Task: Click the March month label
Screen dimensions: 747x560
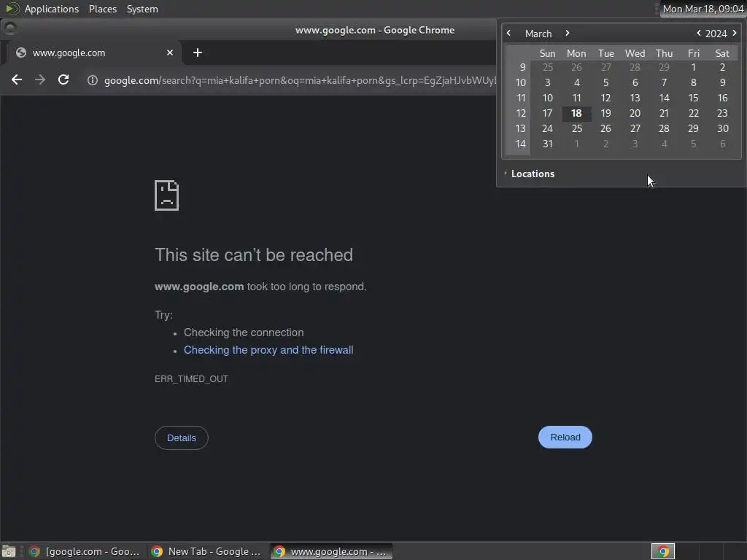Action: tap(538, 34)
